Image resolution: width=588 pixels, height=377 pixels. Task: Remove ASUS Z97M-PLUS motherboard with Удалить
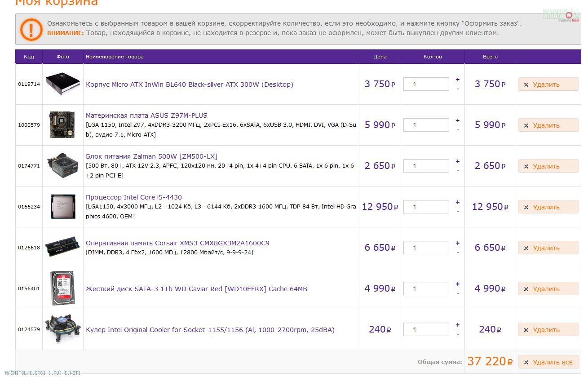548,125
